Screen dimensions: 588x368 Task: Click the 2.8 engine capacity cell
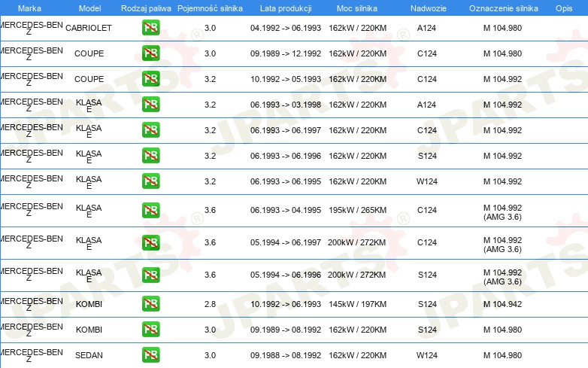(210, 304)
